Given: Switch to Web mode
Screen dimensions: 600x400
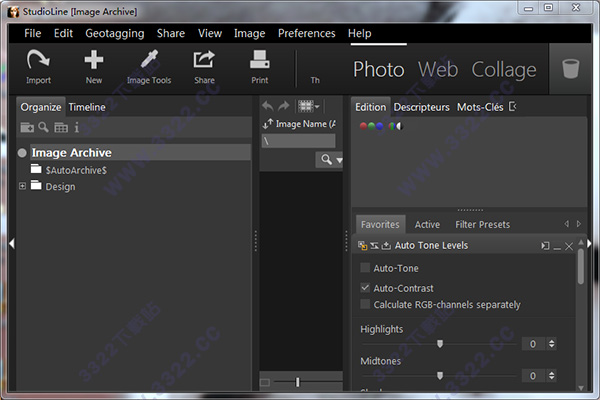Looking at the screenshot, I should (x=438, y=70).
